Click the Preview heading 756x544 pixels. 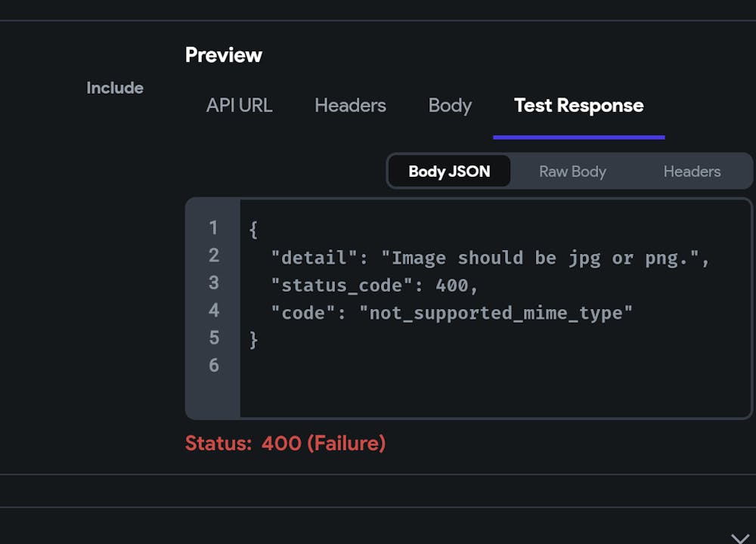(x=224, y=55)
